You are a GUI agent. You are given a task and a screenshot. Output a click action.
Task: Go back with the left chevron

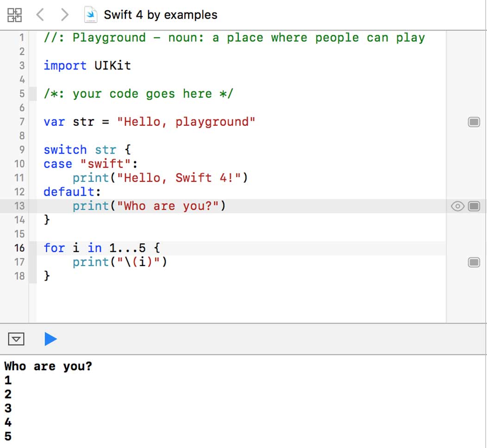(40, 15)
